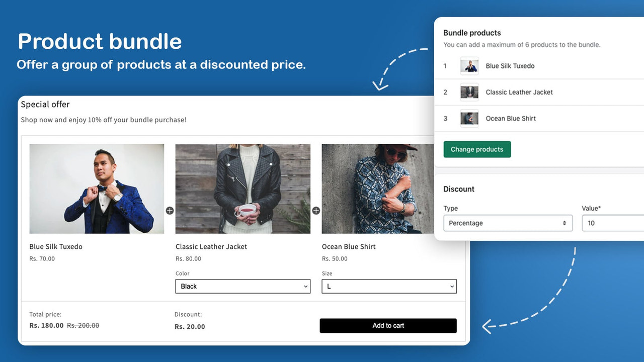Image resolution: width=644 pixels, height=362 pixels.
Task: Click the Classic Leather Jacket product title
Action: click(x=211, y=246)
